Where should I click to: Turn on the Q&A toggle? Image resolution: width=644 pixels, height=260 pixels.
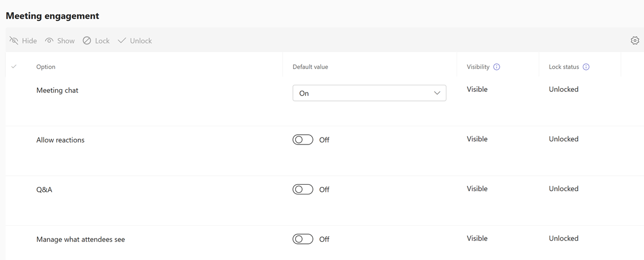303,190
